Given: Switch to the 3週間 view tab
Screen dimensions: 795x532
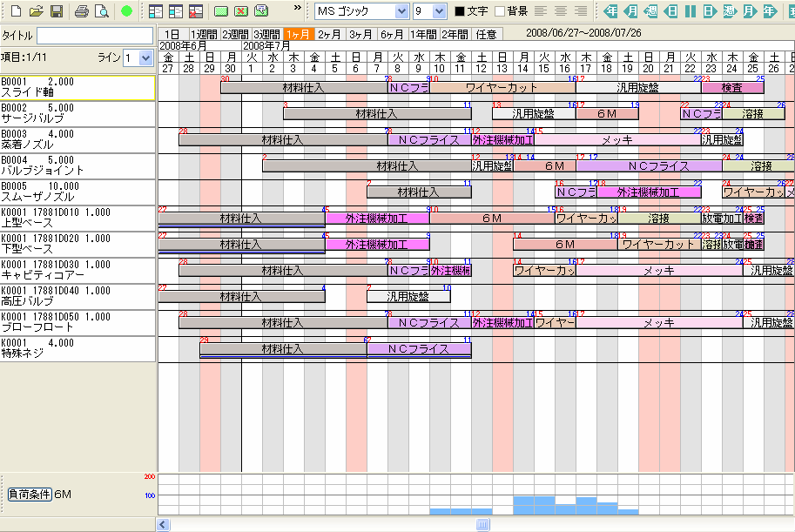Looking at the screenshot, I should [267, 34].
